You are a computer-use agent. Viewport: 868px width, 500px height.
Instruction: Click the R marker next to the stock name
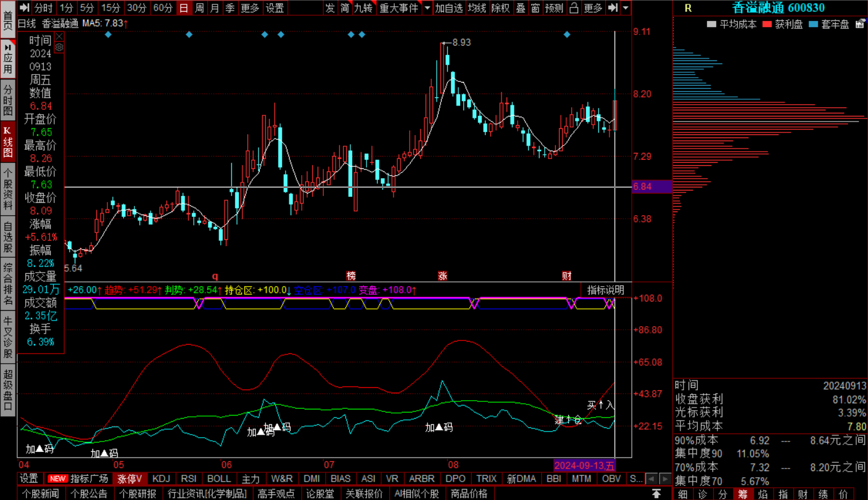tap(688, 8)
